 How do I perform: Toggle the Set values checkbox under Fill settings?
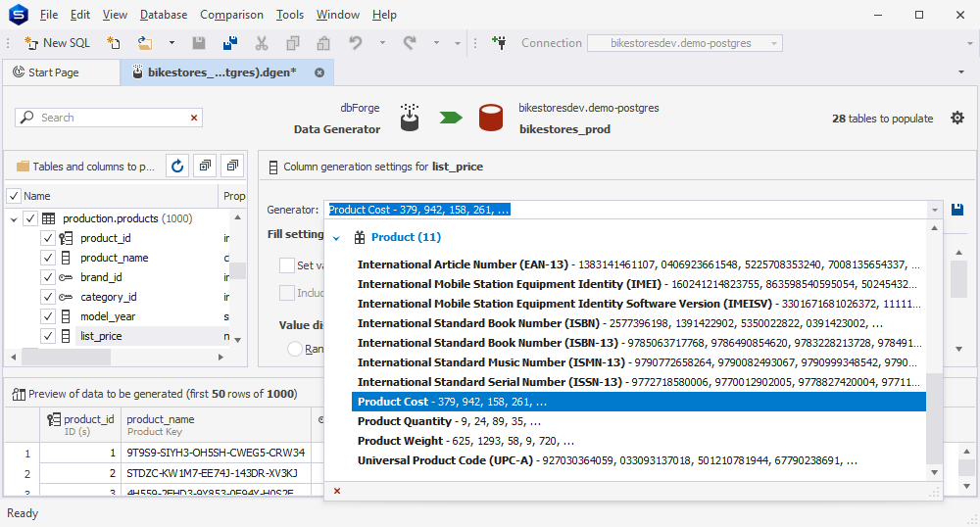pyautogui.click(x=287, y=264)
